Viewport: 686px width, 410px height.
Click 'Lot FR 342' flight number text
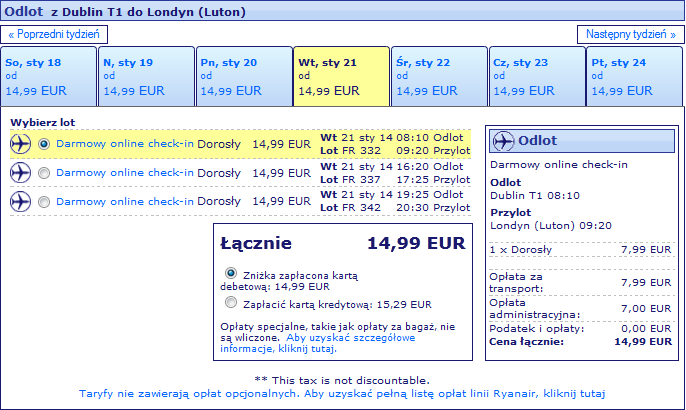pyautogui.click(x=350, y=208)
